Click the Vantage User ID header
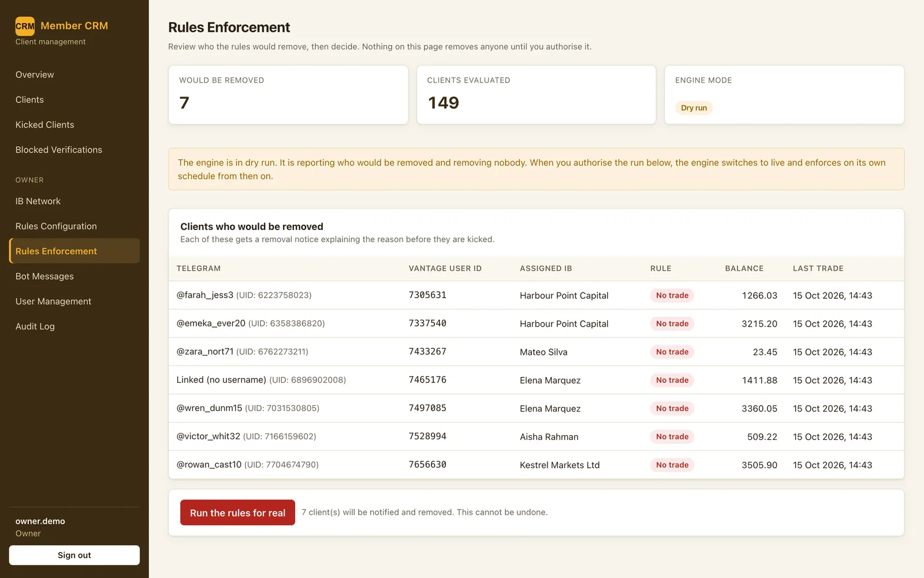 pos(445,268)
